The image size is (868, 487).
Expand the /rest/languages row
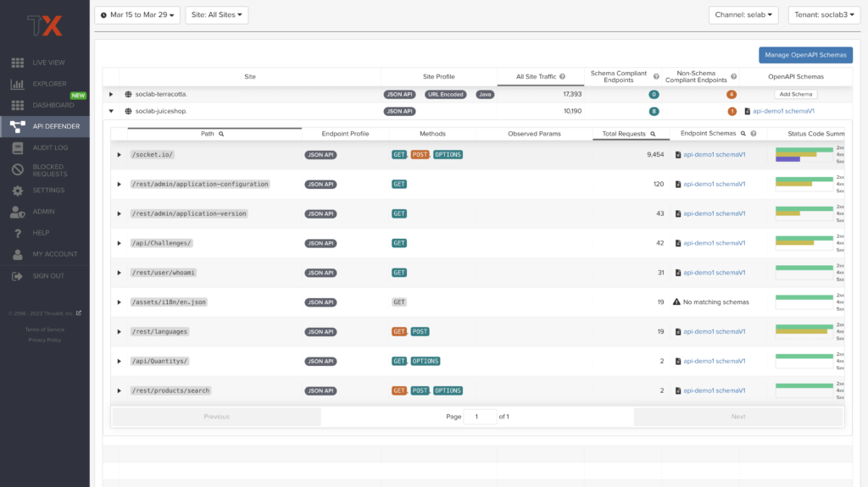[119, 332]
